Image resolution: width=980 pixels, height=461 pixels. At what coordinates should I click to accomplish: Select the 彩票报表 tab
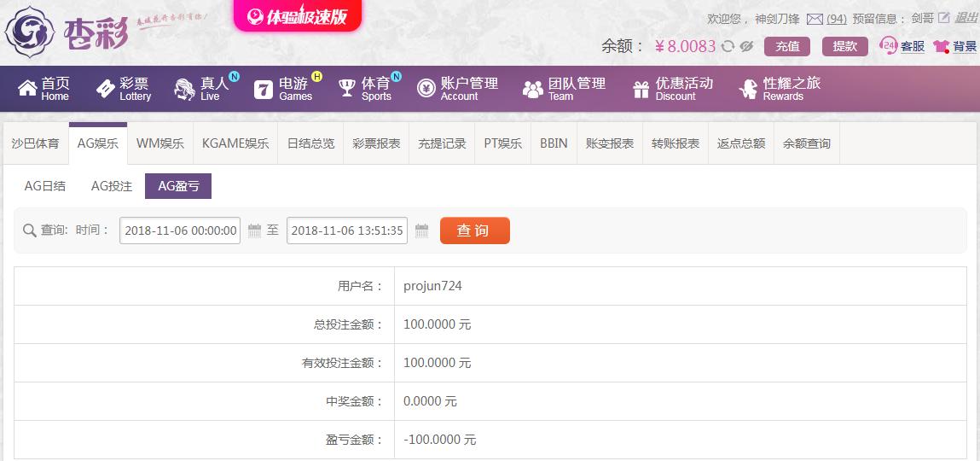point(376,143)
